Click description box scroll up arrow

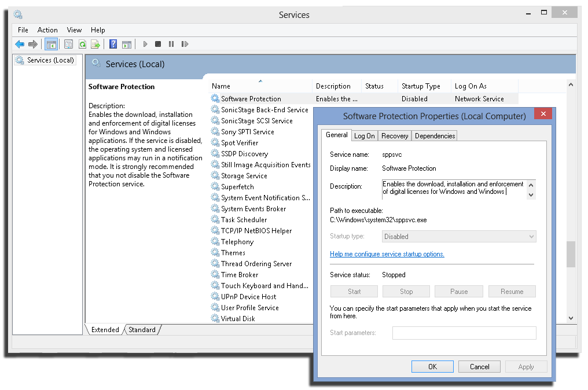(531, 185)
